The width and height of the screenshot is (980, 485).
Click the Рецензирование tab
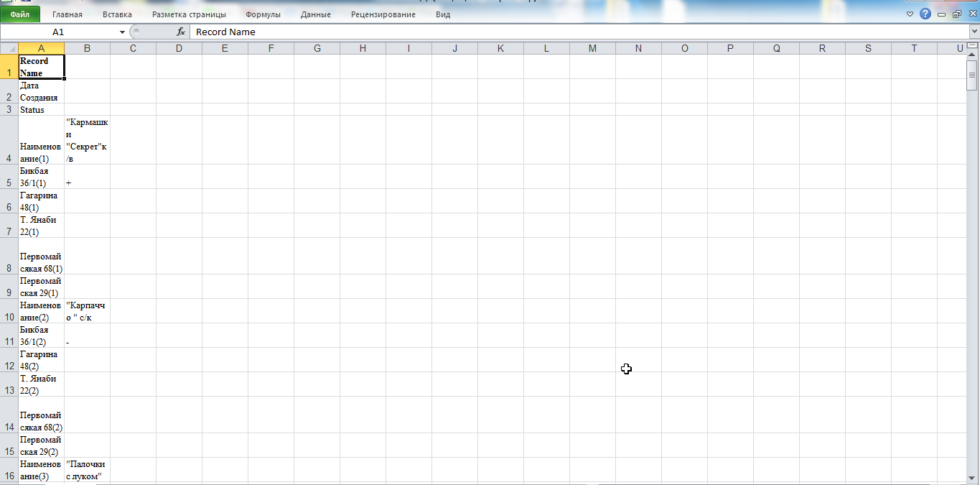tap(383, 14)
